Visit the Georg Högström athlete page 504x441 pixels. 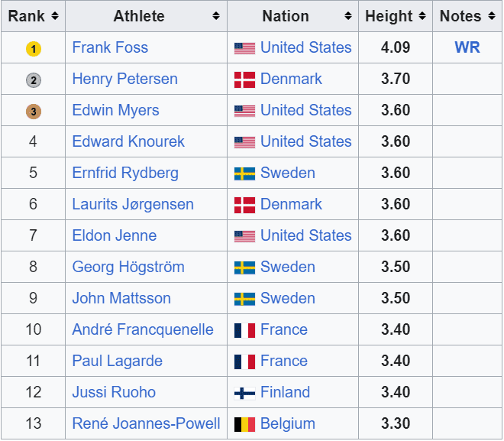pos(129,267)
